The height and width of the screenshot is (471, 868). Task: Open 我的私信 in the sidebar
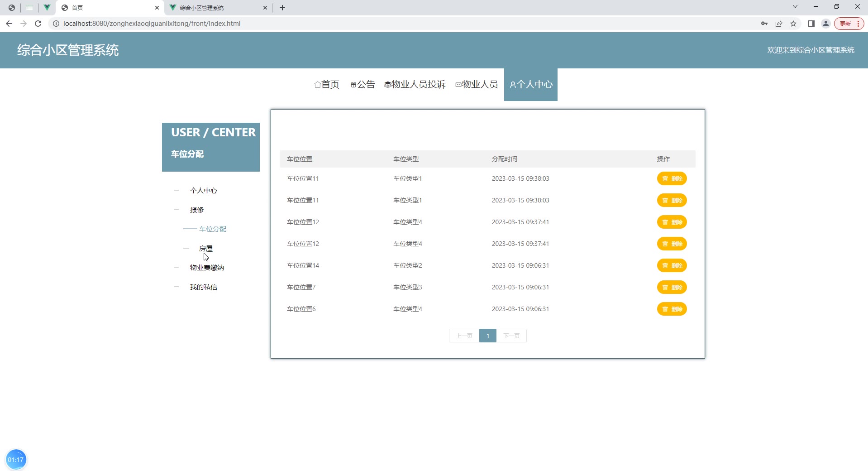[203, 287]
